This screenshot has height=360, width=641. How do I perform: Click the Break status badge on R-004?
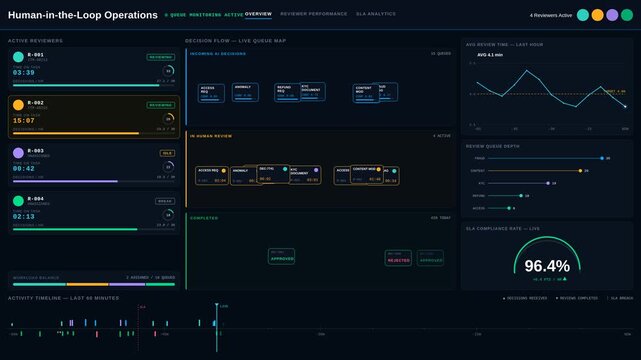pyautogui.click(x=165, y=201)
